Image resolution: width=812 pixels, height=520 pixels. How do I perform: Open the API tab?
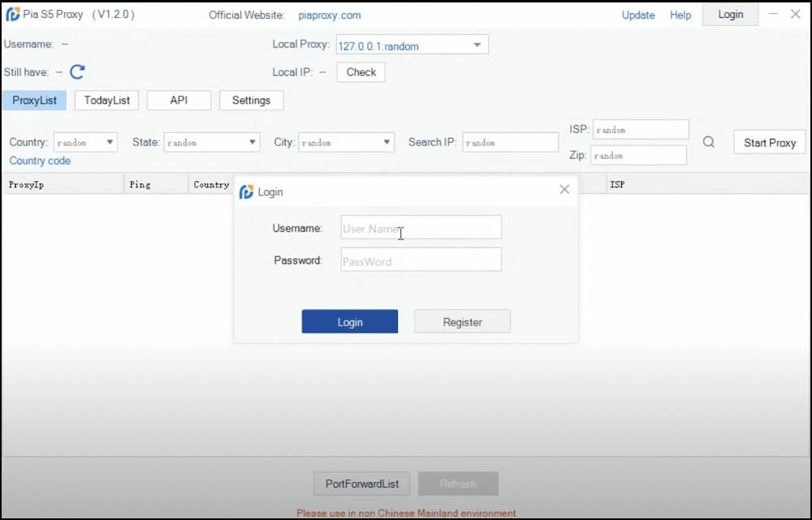click(x=179, y=101)
